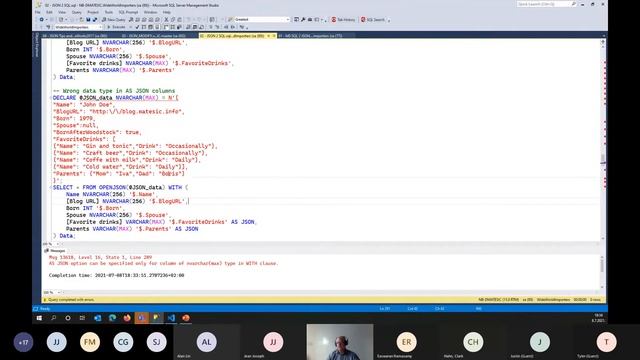Open the Tools menu
Viewport: 640px width, 360px height.
pyautogui.click(x=109, y=12)
